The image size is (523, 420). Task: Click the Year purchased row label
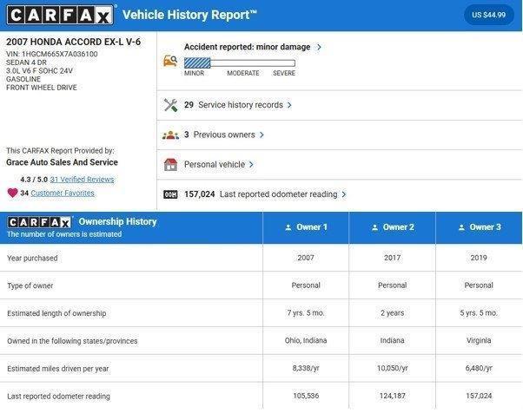click(32, 258)
